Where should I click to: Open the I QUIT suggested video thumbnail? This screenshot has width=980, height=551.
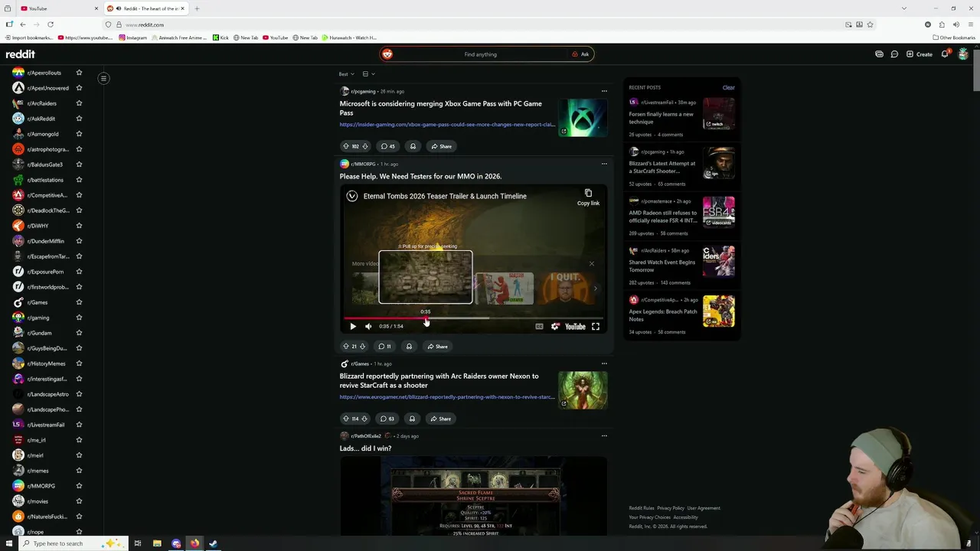(567, 288)
